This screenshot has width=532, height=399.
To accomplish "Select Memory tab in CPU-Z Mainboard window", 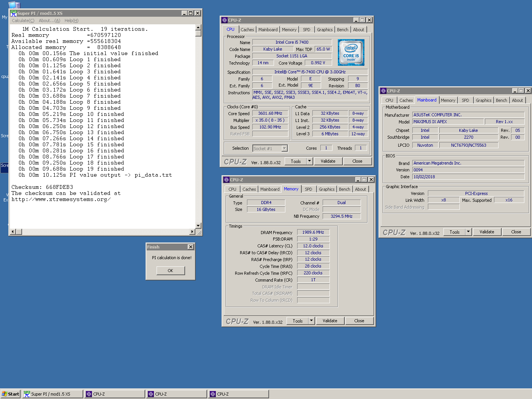I will [x=448, y=100].
